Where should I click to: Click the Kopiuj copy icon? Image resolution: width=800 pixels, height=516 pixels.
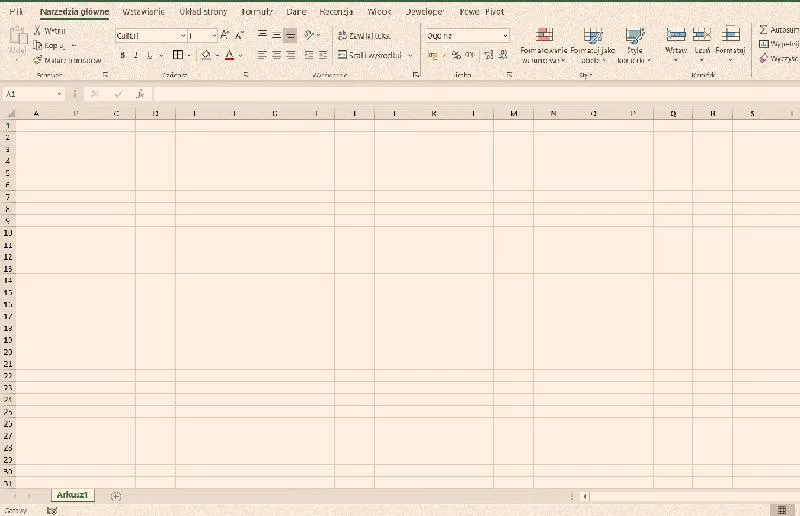pos(38,45)
